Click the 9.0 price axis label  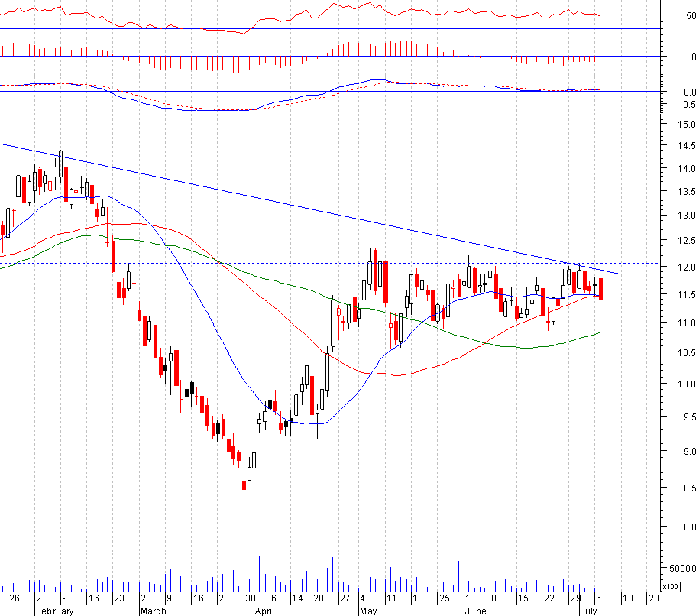tap(689, 452)
